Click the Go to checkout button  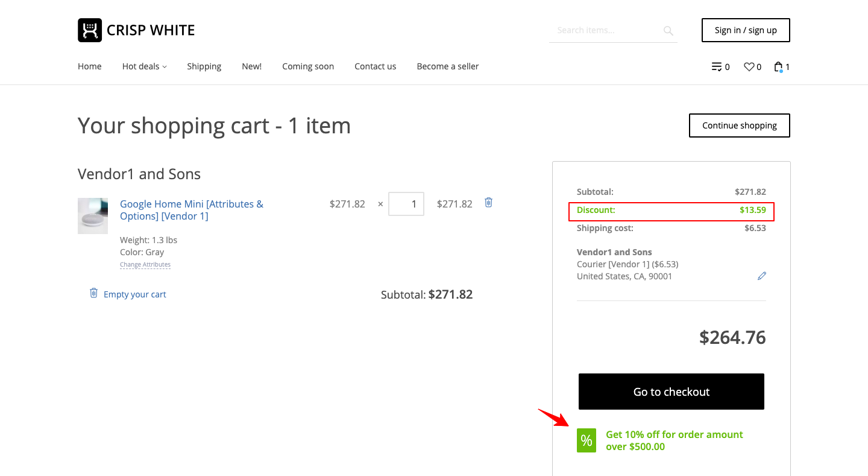click(671, 392)
